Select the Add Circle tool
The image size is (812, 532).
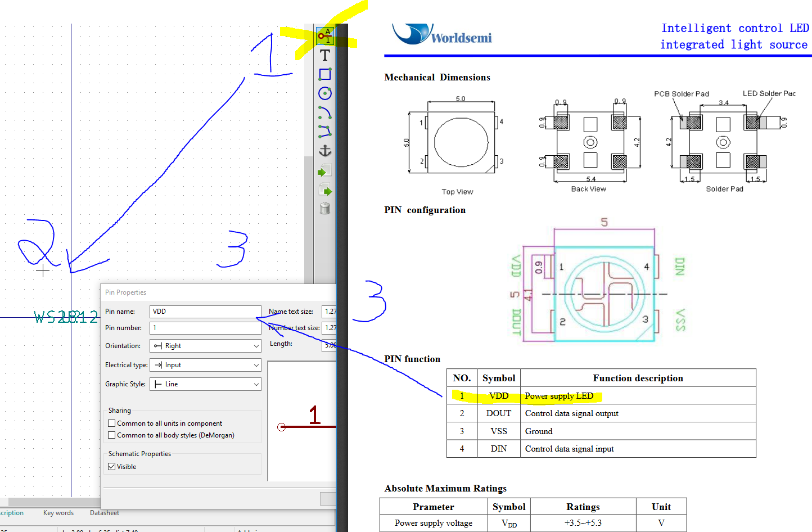tap(325, 93)
